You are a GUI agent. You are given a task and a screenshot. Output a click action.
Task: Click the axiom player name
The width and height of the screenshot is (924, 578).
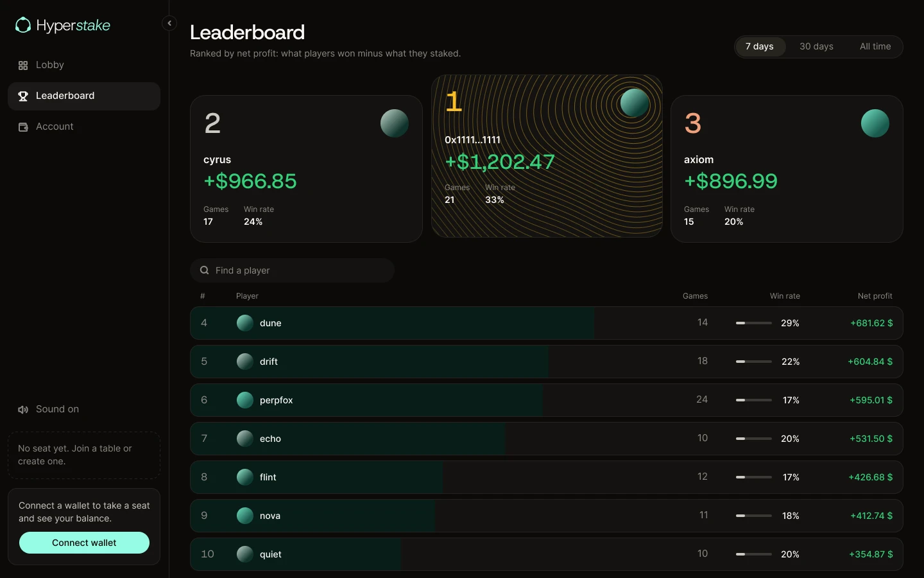coord(699,159)
